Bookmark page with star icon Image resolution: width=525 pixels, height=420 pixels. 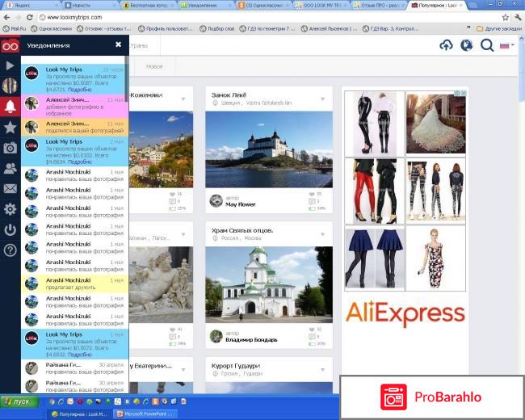[506, 17]
